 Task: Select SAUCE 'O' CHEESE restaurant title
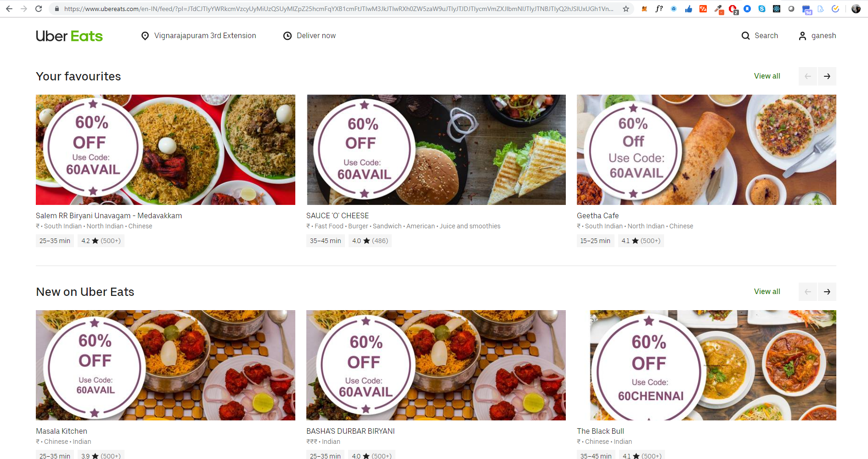(x=338, y=216)
